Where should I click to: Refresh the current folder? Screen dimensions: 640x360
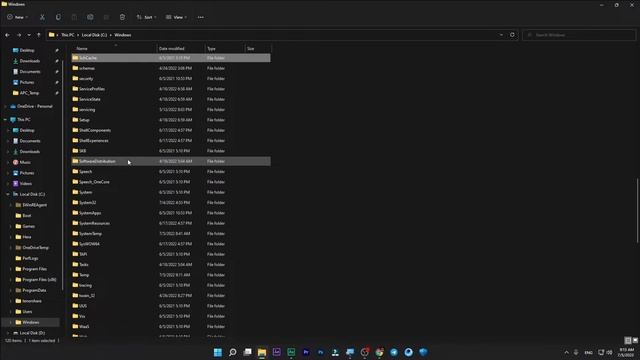tap(512, 35)
